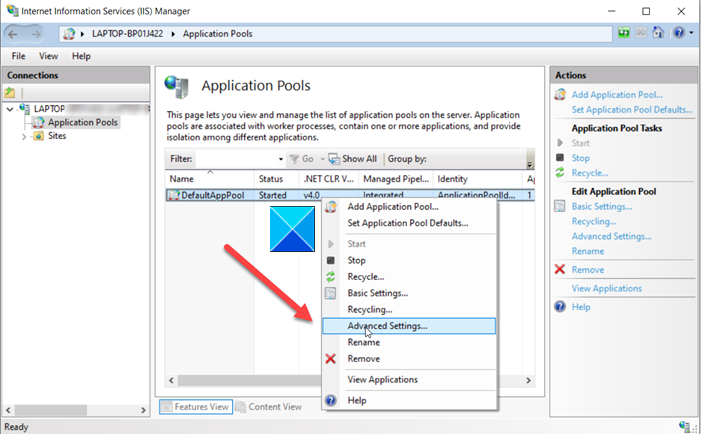Click Connections pane scroll-left arrow
The image size is (701, 434).
click(8, 410)
